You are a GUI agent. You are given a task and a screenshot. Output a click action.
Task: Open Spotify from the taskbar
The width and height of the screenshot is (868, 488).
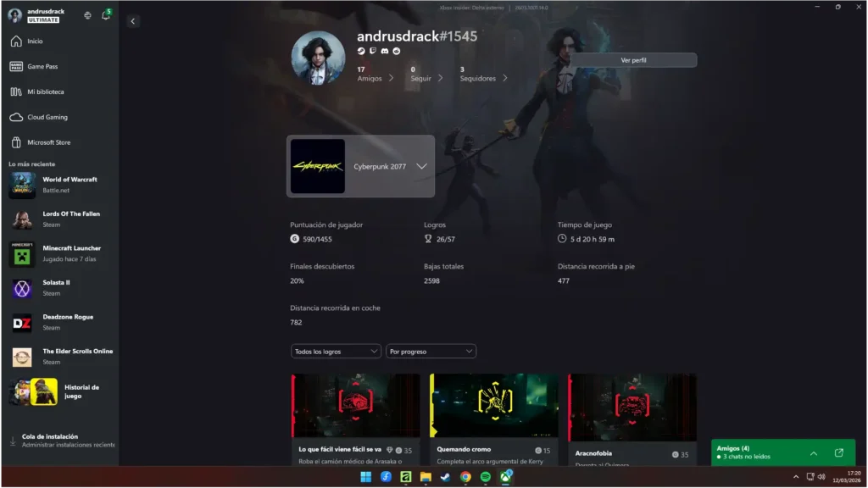(486, 477)
